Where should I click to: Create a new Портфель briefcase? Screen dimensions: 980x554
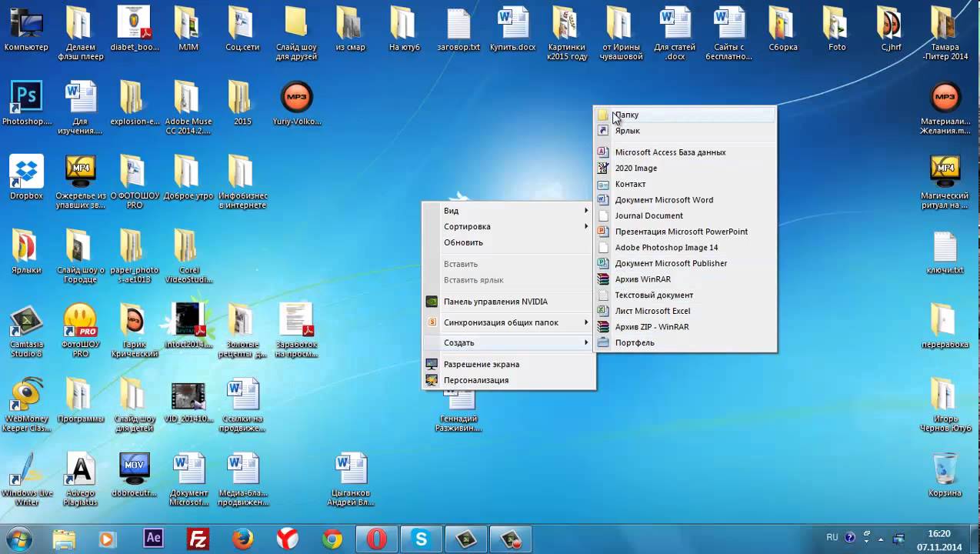tap(685, 342)
